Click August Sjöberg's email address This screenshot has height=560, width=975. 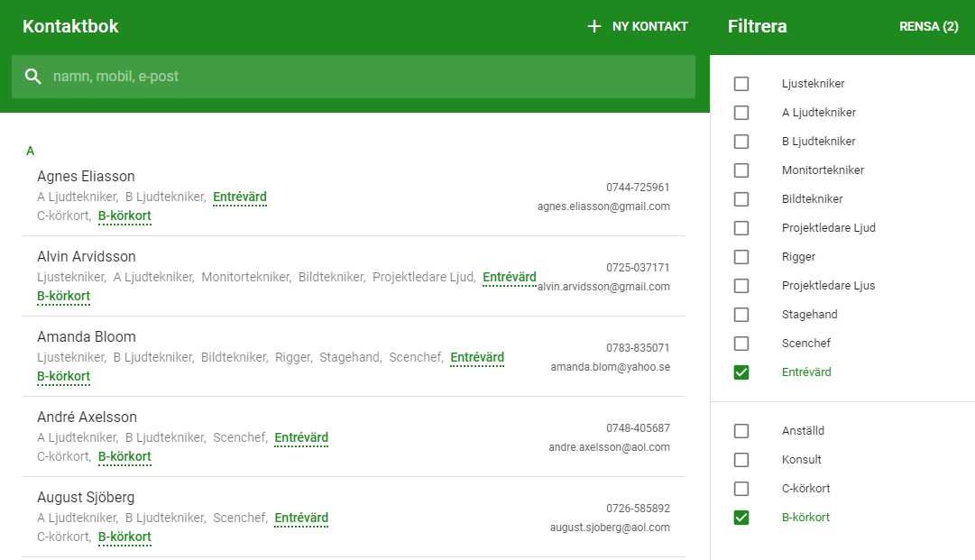(610, 528)
